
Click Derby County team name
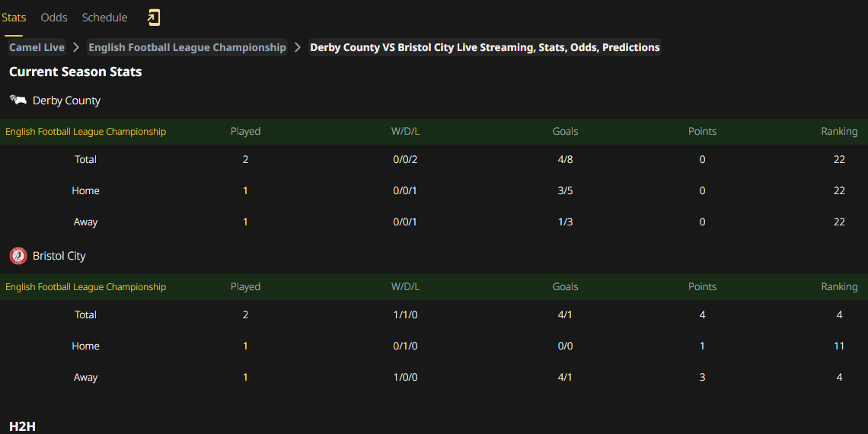coord(66,101)
